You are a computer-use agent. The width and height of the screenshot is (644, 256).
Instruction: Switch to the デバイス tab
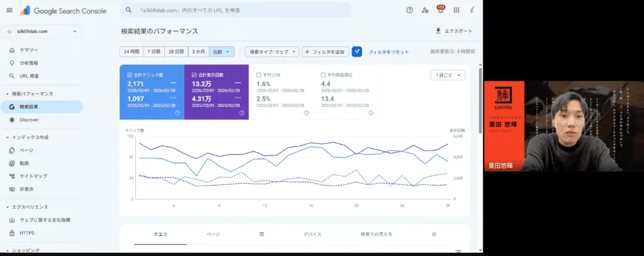click(312, 235)
